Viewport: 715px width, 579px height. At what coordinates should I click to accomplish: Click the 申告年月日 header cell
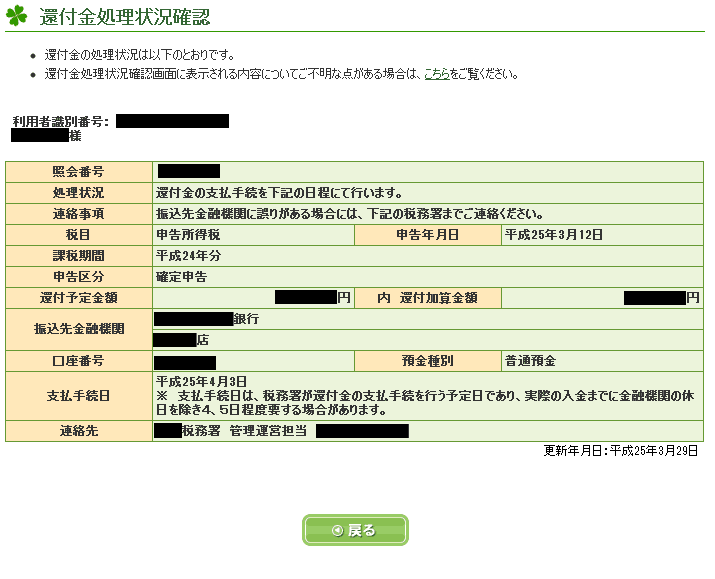point(428,235)
